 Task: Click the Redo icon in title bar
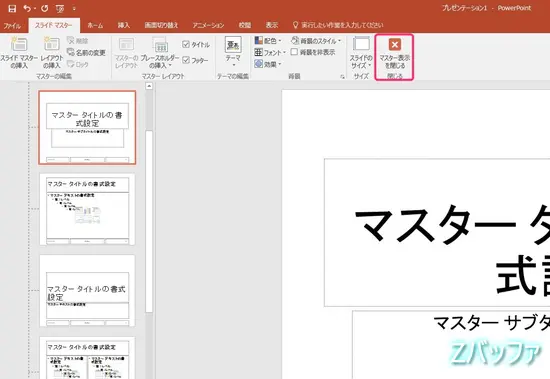point(44,8)
